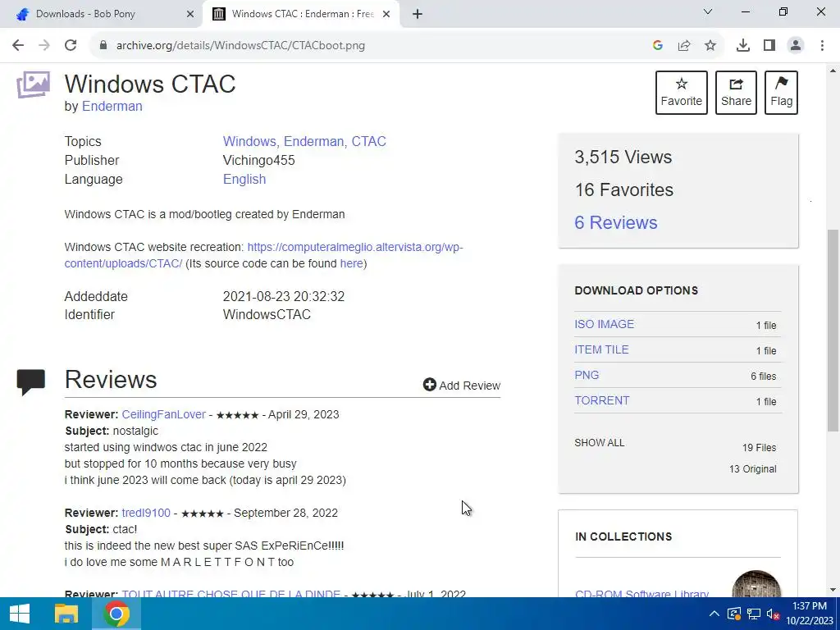The image size is (840, 630).
Task: Click the network icon in system tray
Action: [754, 614]
